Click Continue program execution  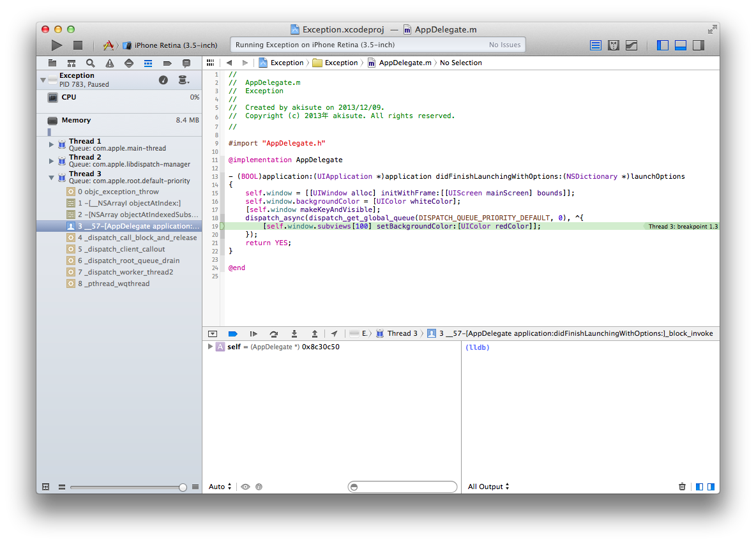(x=253, y=333)
